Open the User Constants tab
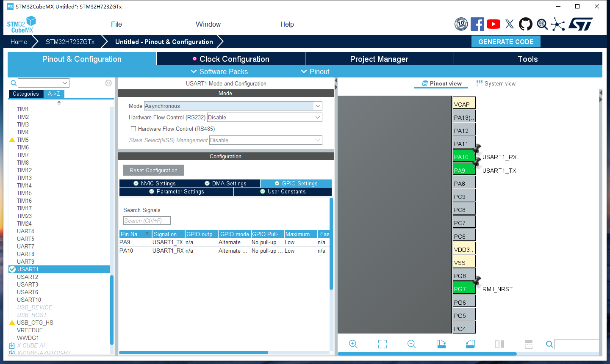This screenshot has width=610, height=364. (x=283, y=191)
